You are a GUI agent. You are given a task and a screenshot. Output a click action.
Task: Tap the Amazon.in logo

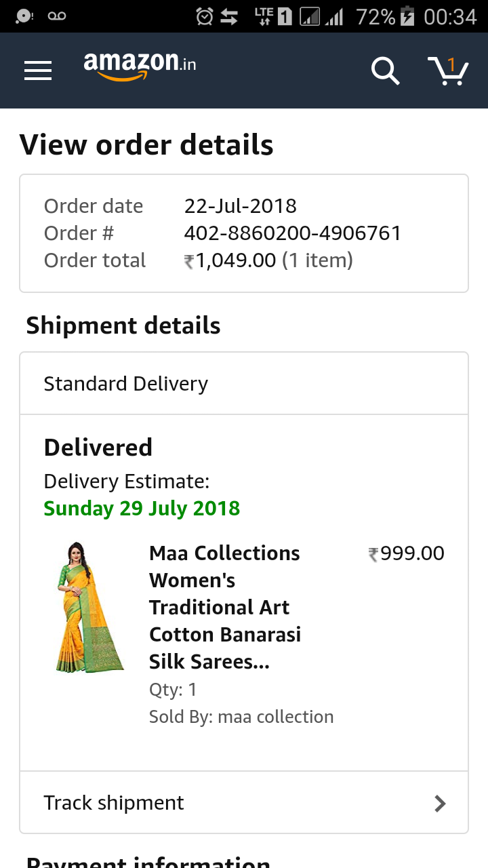coord(140,66)
